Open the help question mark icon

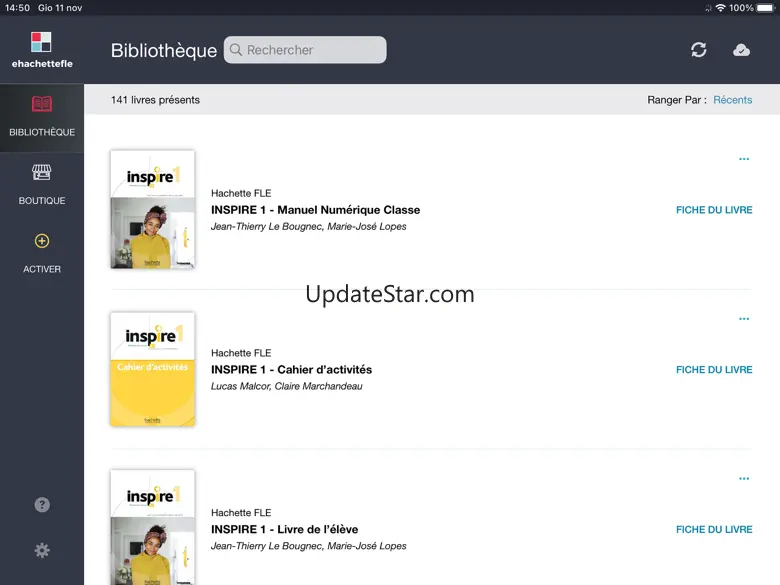(42, 505)
